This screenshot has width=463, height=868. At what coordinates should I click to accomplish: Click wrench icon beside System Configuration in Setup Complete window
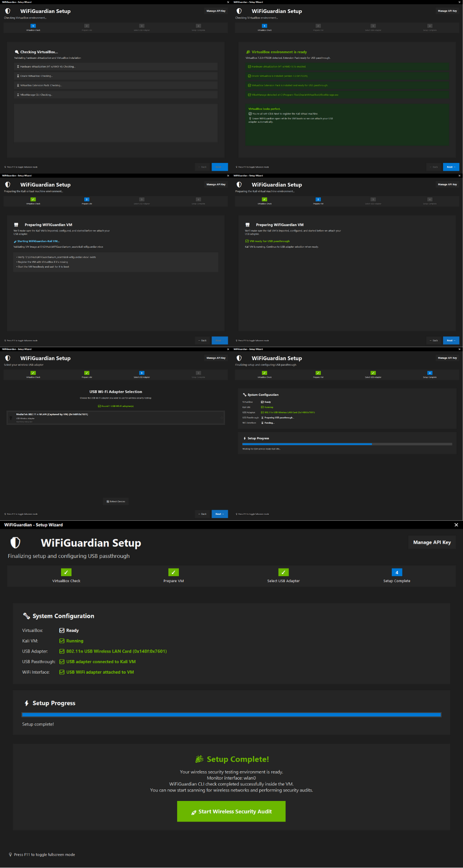pyautogui.click(x=26, y=616)
